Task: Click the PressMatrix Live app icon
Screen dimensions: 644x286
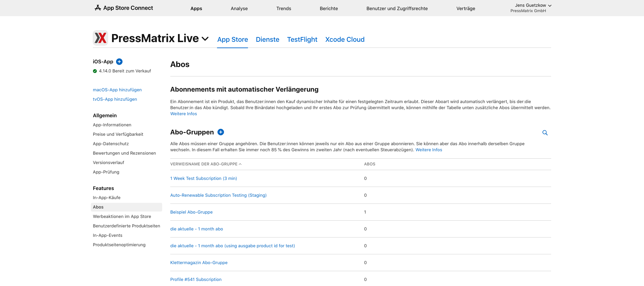Action: (100, 38)
